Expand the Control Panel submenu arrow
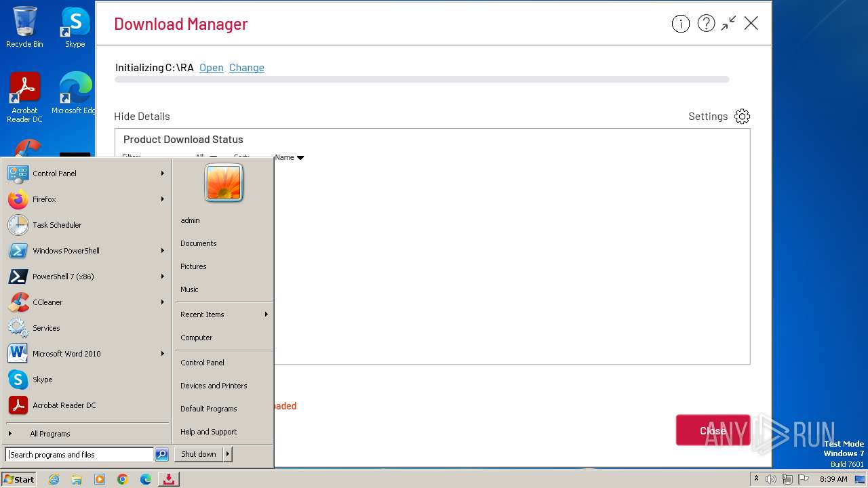Viewport: 868px width, 488px height. (163, 174)
